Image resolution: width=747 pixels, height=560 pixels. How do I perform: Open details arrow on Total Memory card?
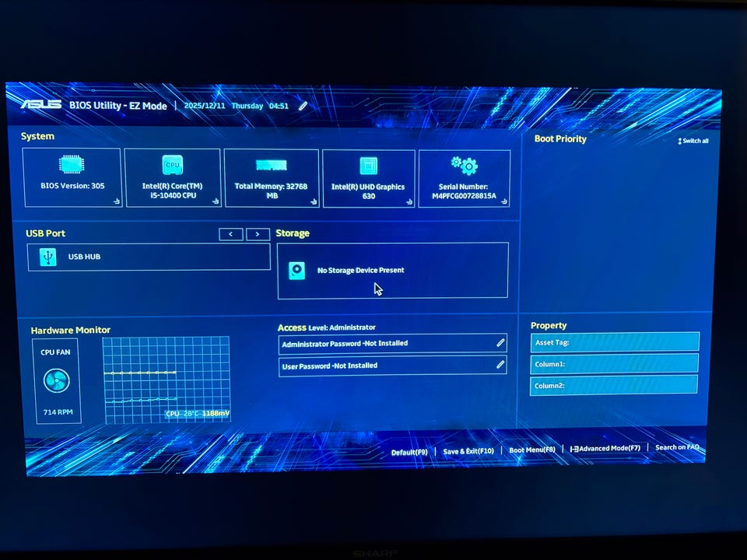click(x=314, y=201)
